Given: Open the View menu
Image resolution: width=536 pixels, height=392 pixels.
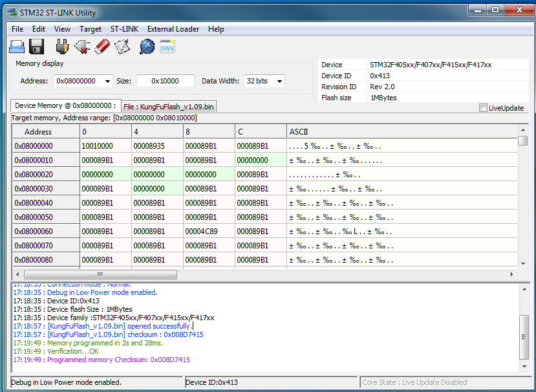Looking at the screenshot, I should (62, 29).
